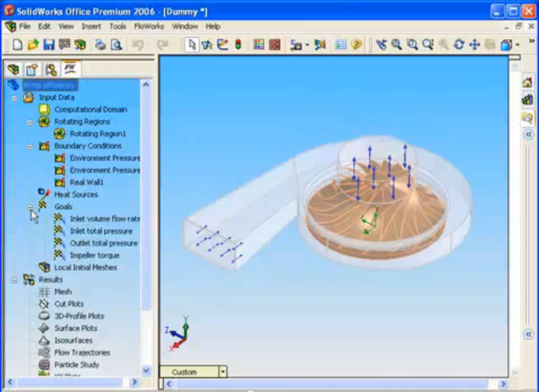Viewport: 539px width, 392px height.
Task: Click the Zoom to Fit icon
Action: [x=396, y=44]
